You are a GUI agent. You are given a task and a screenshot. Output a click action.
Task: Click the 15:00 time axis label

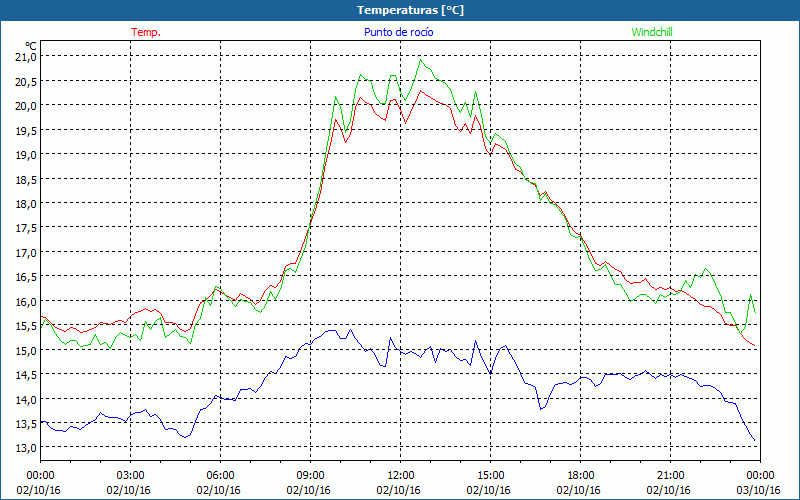tap(490, 475)
